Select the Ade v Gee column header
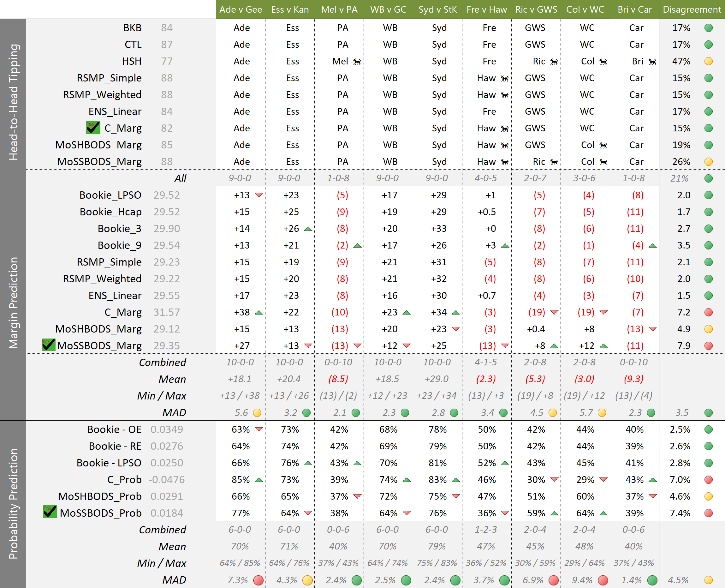This screenshot has width=725, height=588. (x=241, y=9)
